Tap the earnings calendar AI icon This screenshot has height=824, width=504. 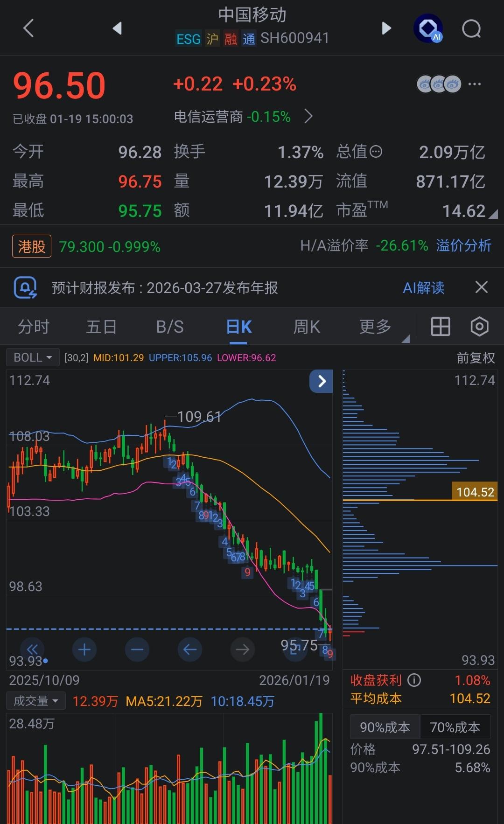click(x=25, y=287)
